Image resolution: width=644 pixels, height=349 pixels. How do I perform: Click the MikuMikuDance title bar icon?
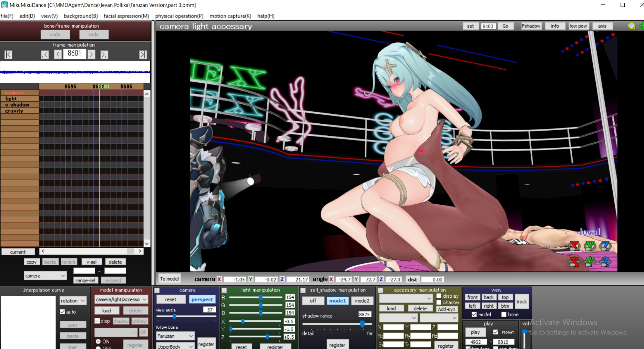pos(4,5)
